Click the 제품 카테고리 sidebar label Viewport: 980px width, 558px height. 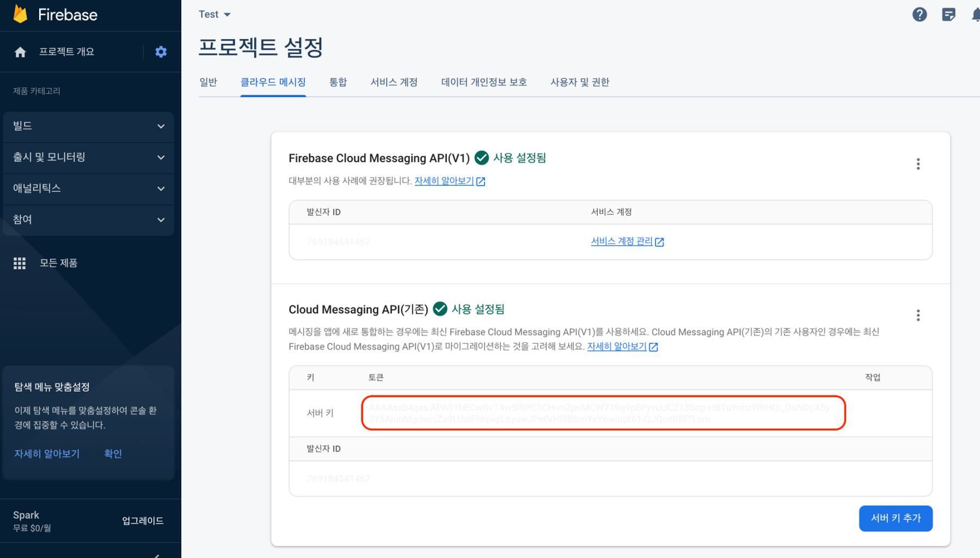click(x=36, y=91)
